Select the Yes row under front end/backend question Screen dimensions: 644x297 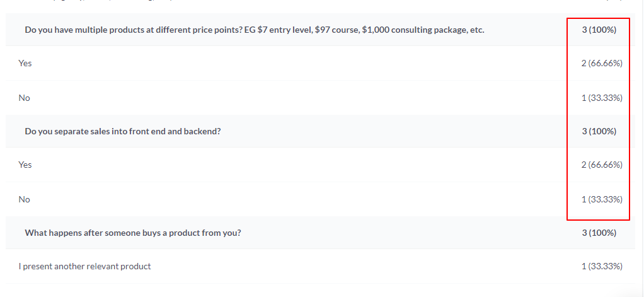click(x=25, y=165)
